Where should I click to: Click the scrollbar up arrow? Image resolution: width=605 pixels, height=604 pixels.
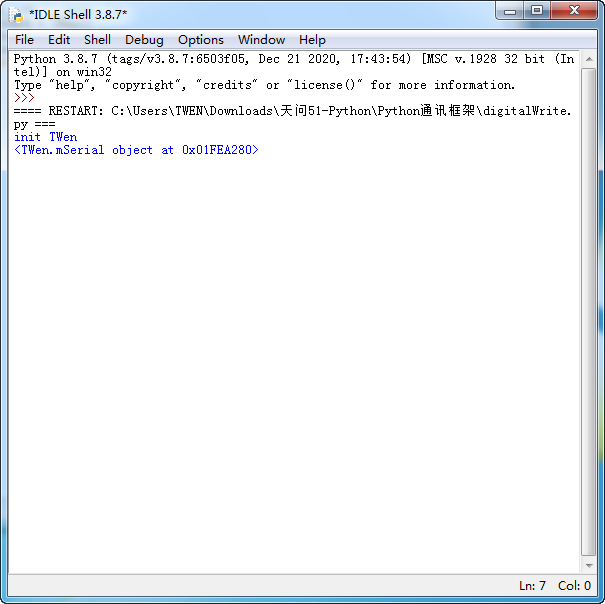(x=589, y=59)
